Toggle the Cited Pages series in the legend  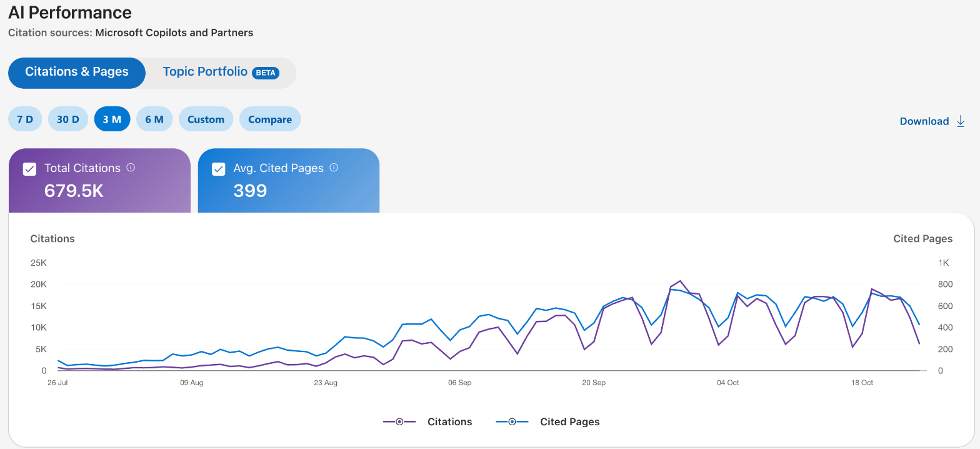[x=547, y=422]
